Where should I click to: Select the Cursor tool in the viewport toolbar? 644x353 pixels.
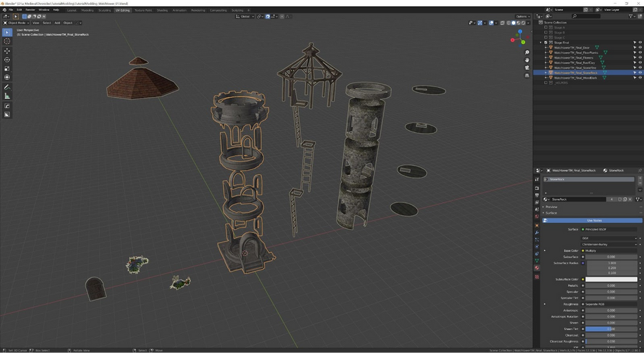tap(7, 41)
